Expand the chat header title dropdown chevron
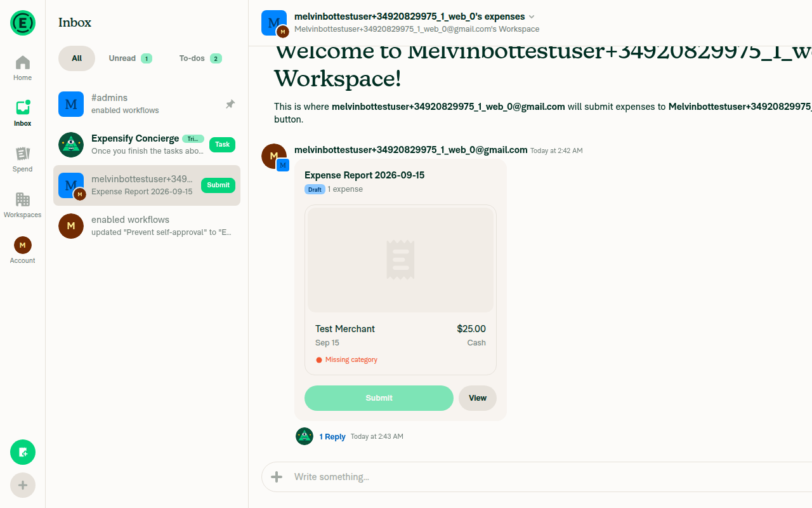The height and width of the screenshot is (508, 812). point(532,17)
